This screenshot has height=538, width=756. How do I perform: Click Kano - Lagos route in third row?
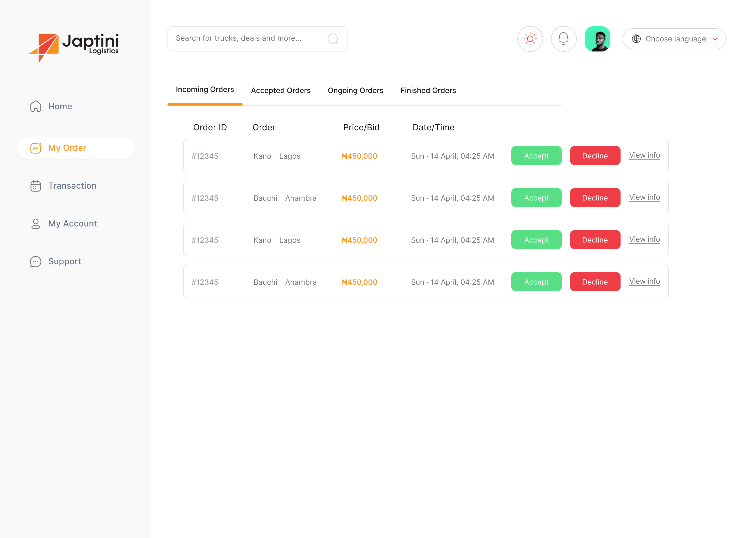[277, 240]
